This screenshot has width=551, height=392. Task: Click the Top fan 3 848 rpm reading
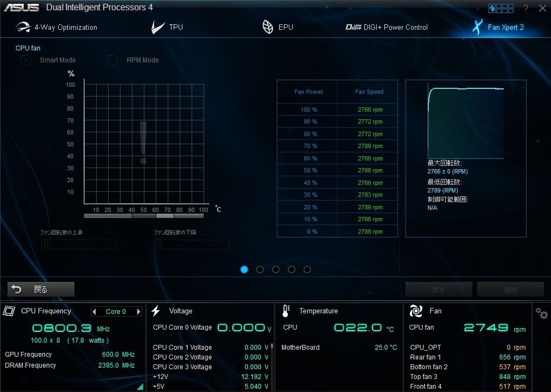click(512, 377)
